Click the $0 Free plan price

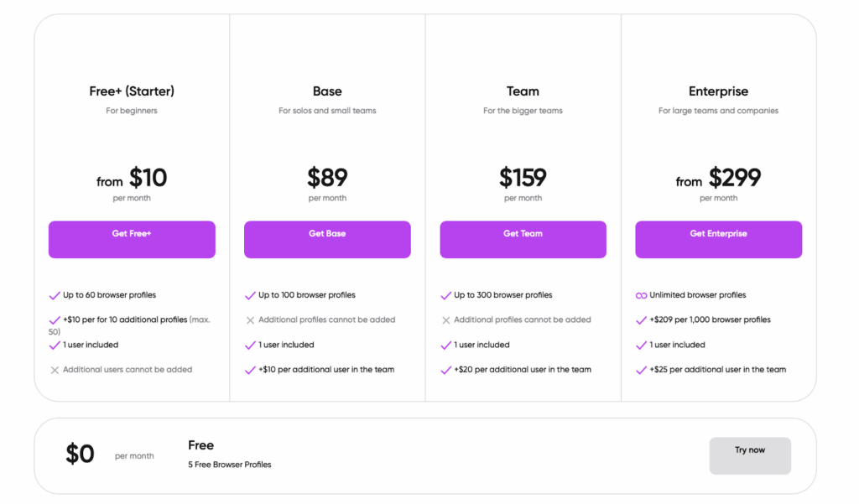coord(80,455)
